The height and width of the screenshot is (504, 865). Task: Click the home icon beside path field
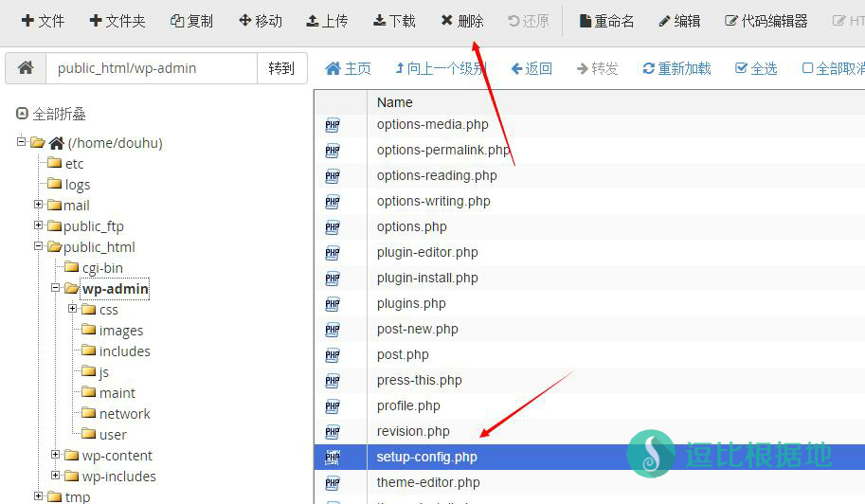26,68
